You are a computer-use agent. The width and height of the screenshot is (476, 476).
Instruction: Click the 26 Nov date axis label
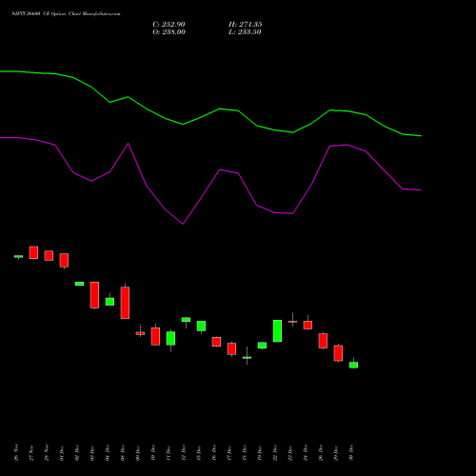pos(16,452)
